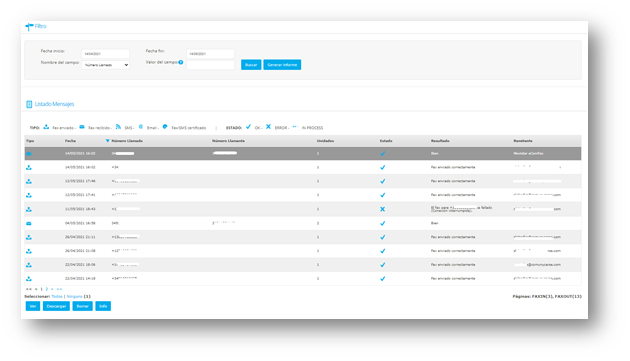
Task: Click the Fecha fin date field
Action: point(211,53)
